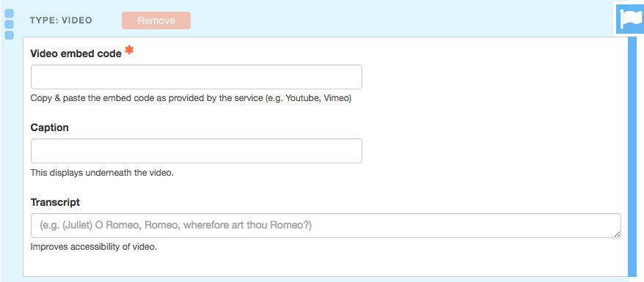Remove the video block

pos(156,21)
